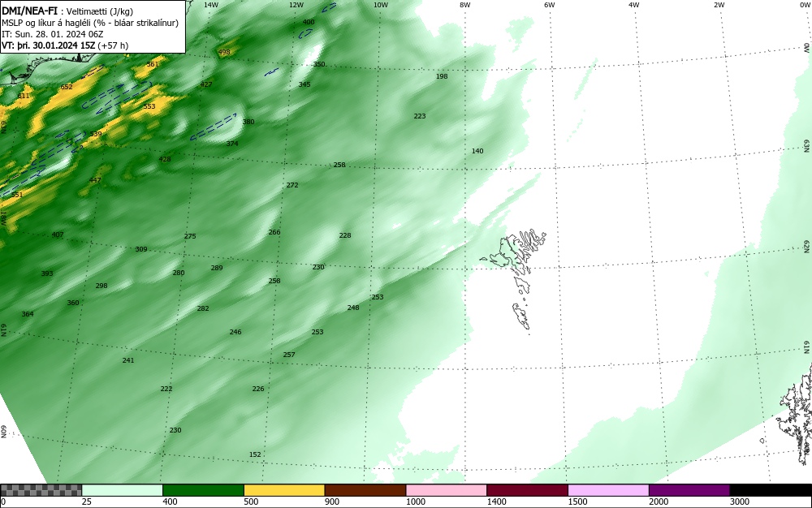Click the 345 value on the map
This screenshot has height=508, width=812.
coord(304,84)
